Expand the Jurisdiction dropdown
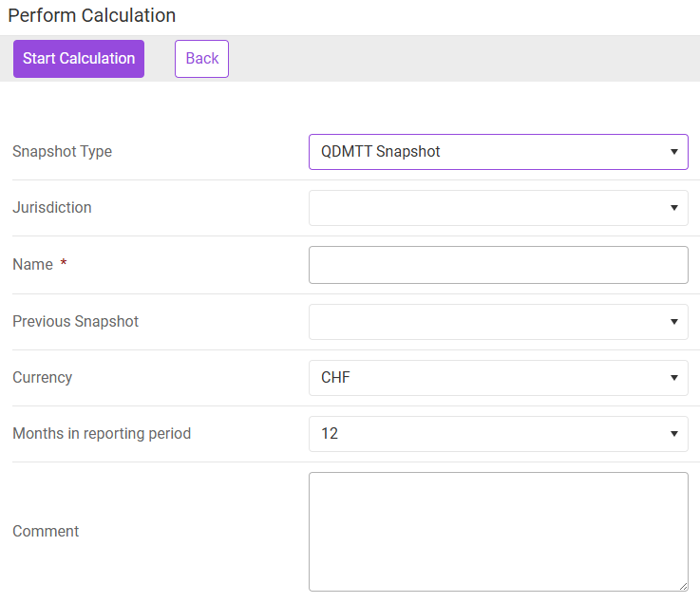The height and width of the screenshot is (603, 700). click(x=499, y=208)
